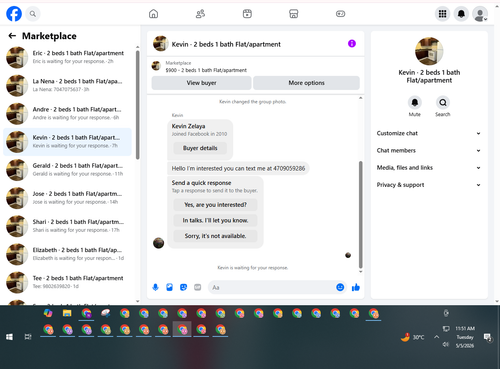Viewport: 500px width, 369px height.
Task: Click into the Aa message input field
Action: pos(272,287)
